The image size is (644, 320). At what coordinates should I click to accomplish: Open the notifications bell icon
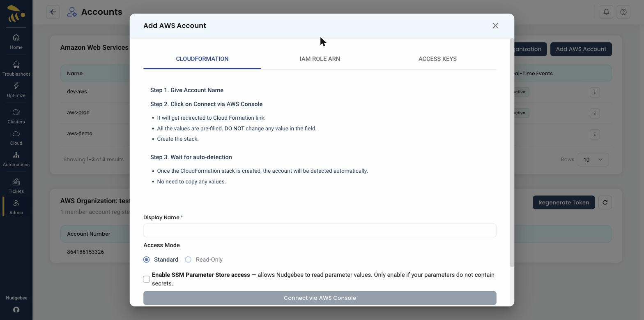point(606,12)
